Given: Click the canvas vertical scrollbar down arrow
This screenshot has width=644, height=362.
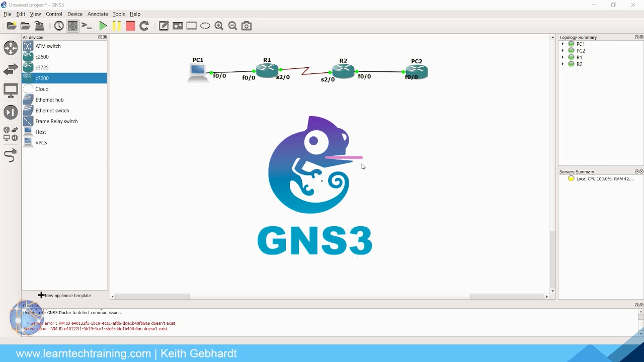Looking at the screenshot, I should tap(552, 291).
